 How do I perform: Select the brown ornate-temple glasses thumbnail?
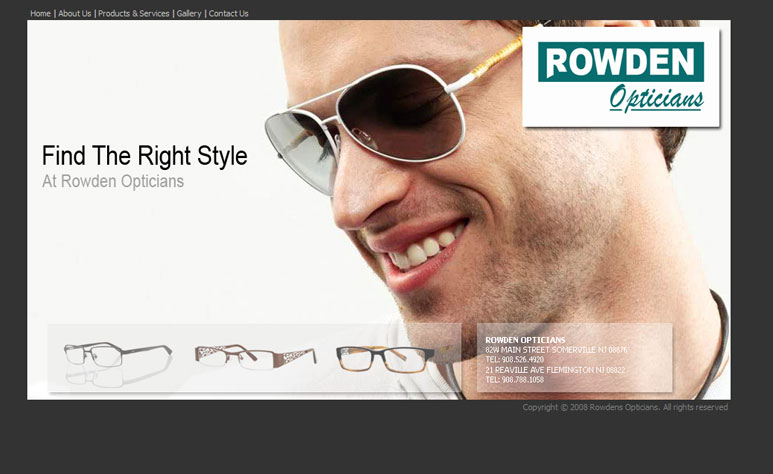[255, 355]
